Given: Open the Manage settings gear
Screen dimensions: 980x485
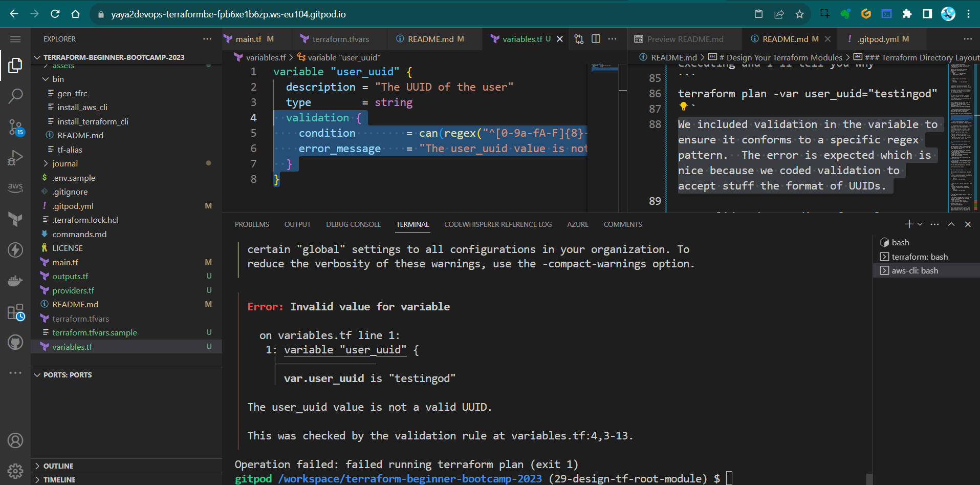Looking at the screenshot, I should click(15, 471).
